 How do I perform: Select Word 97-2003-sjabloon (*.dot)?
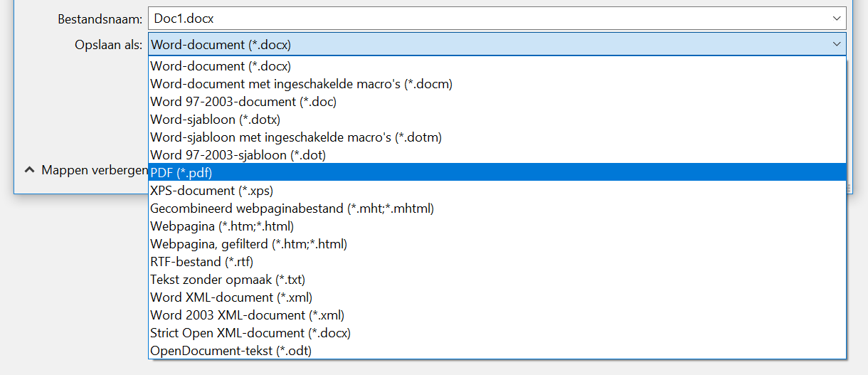(497, 154)
